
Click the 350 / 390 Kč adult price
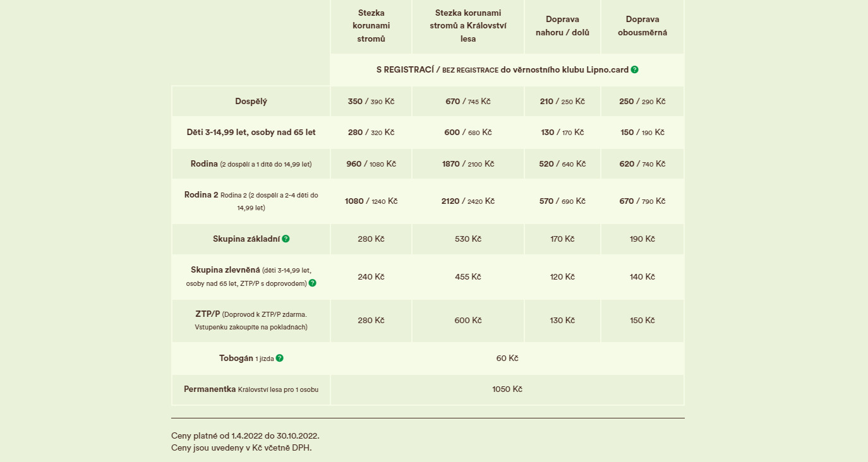click(x=371, y=101)
